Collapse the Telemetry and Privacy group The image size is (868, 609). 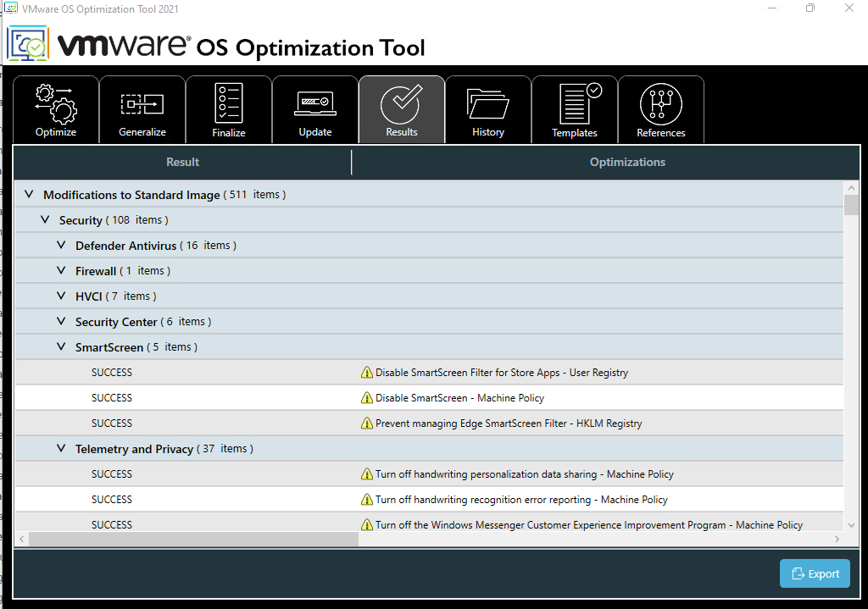tap(61, 449)
